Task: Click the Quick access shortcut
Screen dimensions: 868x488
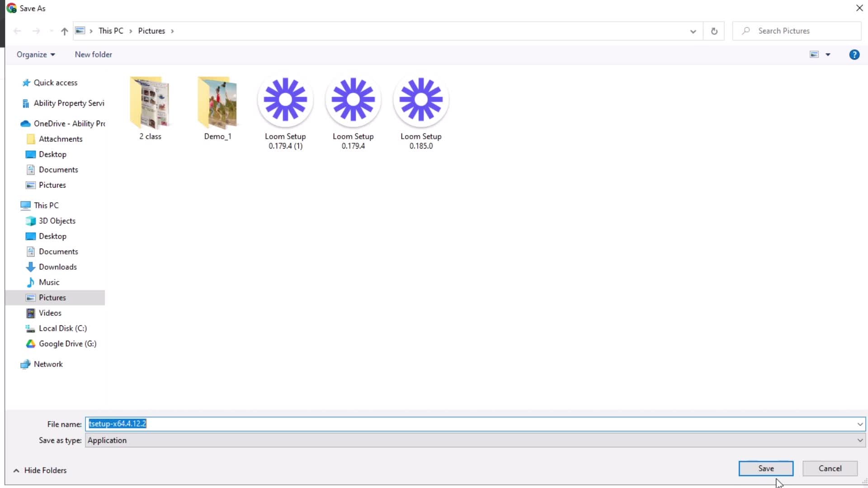Action: pos(56,82)
